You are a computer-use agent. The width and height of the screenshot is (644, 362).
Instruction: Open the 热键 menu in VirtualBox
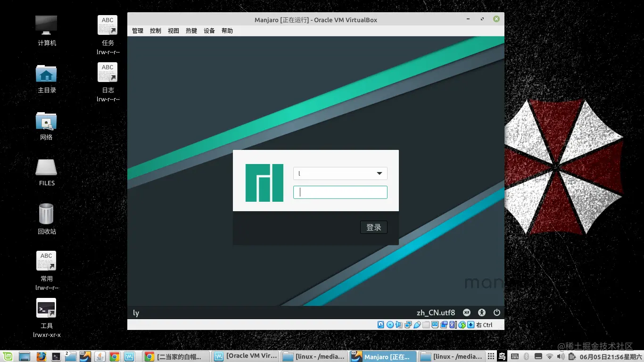coord(191,31)
